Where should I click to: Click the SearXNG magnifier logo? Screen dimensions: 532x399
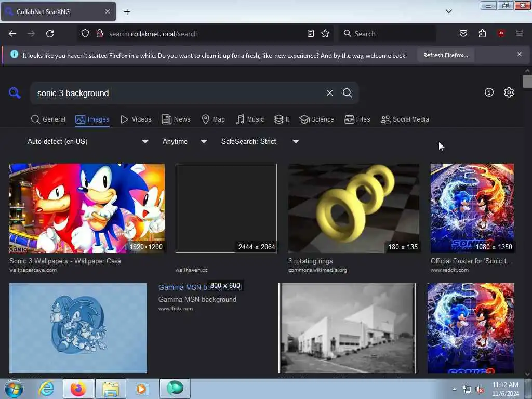click(15, 92)
